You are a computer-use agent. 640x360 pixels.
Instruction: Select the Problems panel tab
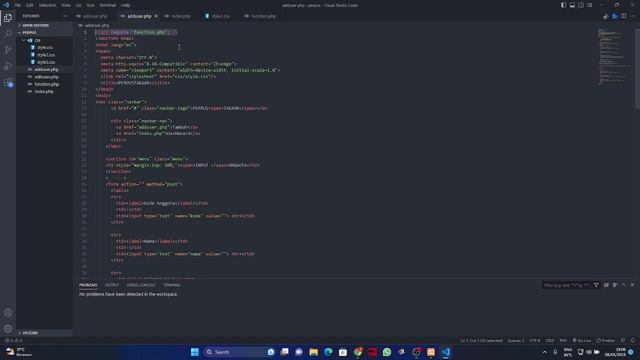pyautogui.click(x=88, y=285)
